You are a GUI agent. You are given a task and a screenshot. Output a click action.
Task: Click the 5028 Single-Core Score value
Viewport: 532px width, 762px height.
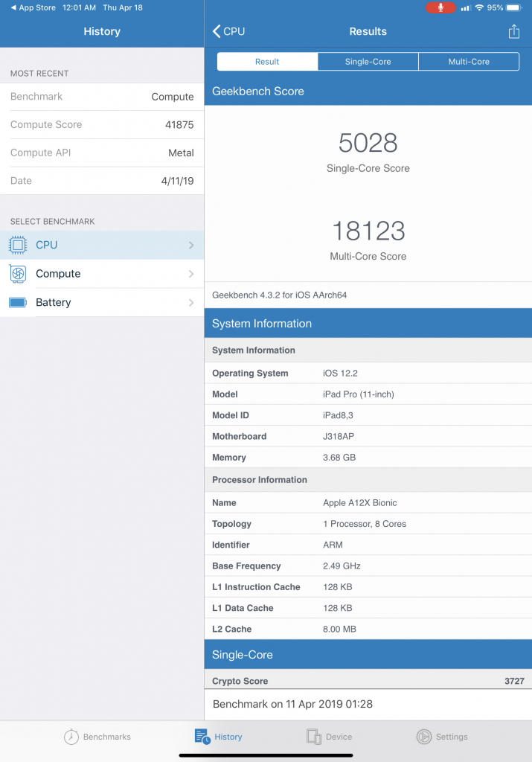[368, 143]
